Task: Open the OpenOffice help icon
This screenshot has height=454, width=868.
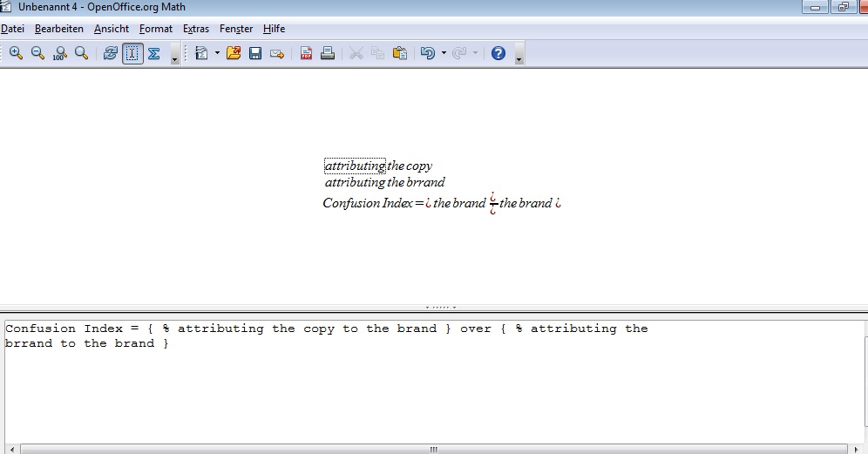Action: 498,53
